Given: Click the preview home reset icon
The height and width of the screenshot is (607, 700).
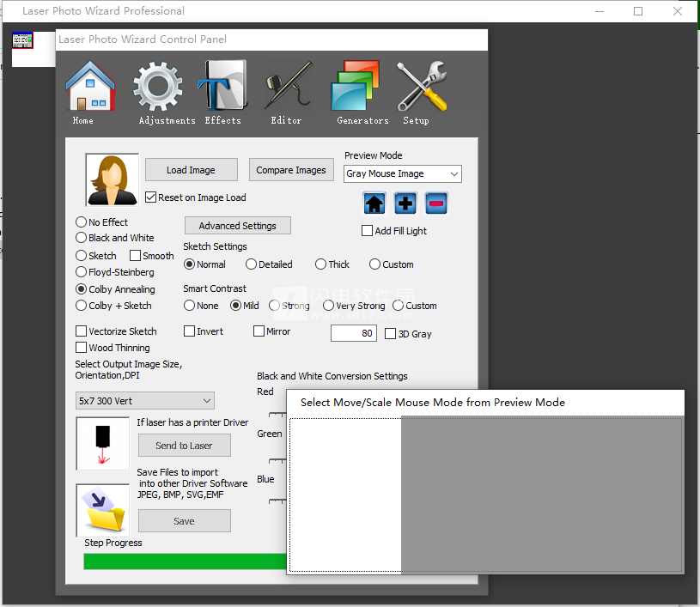Looking at the screenshot, I should click(374, 203).
